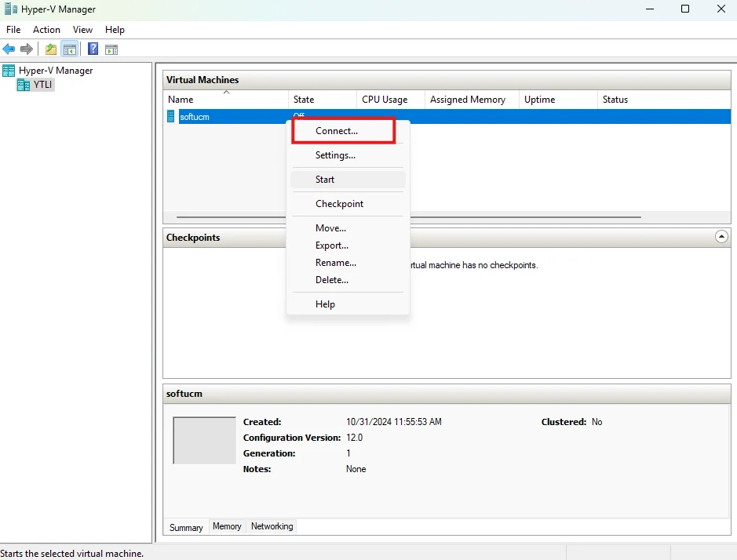Screen dimensions: 737x560
Task: Maximize the Hyper-V Manager window
Action: (x=685, y=9)
